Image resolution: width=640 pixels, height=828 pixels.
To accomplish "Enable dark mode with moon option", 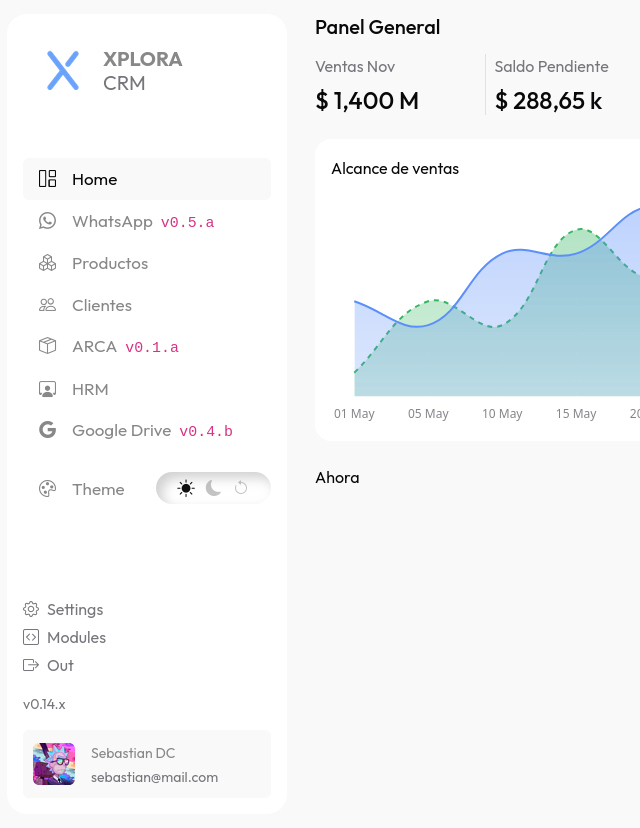I will 214,488.
